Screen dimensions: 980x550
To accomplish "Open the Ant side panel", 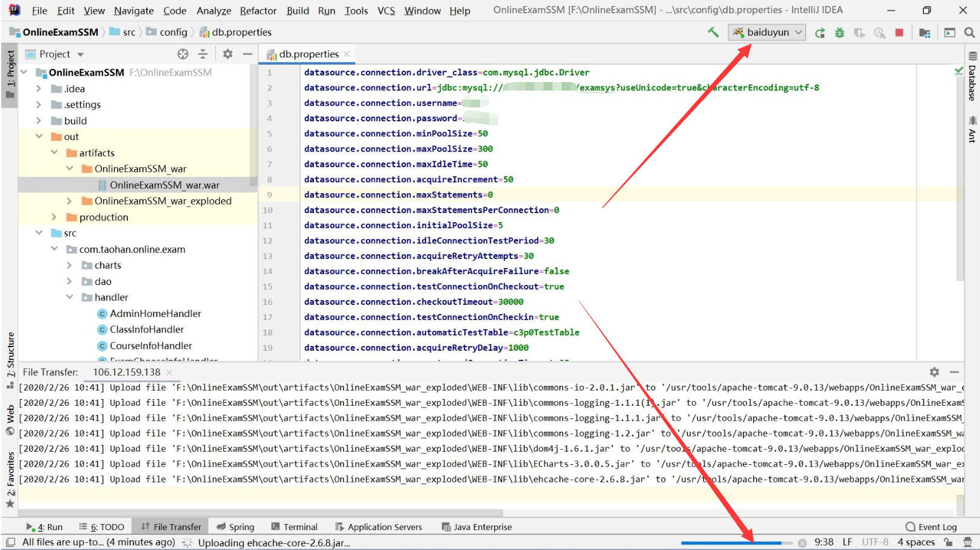I will [x=972, y=129].
